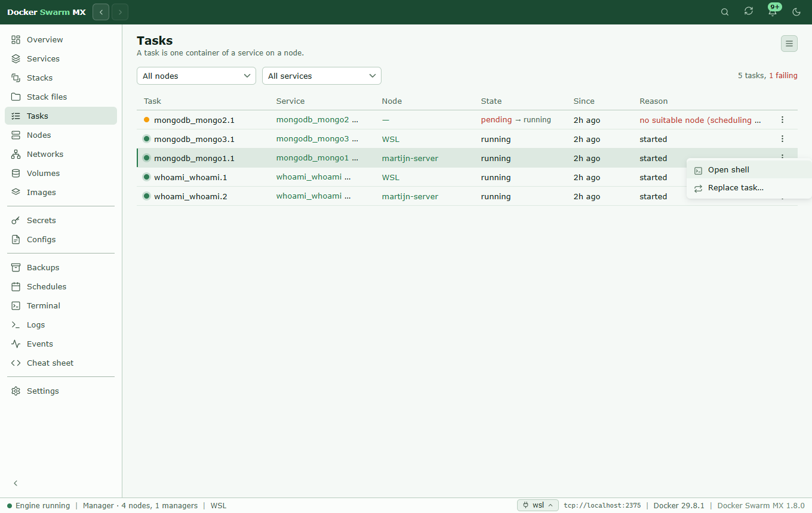Viewport: 812px width, 513px height.
Task: Open the All services filter dropdown
Action: (322, 76)
